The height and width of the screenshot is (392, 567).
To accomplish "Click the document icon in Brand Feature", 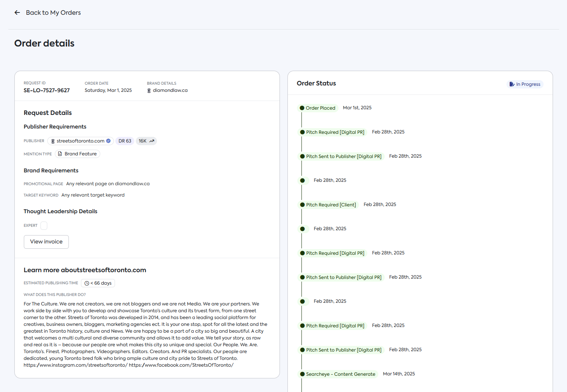I will (x=60, y=154).
